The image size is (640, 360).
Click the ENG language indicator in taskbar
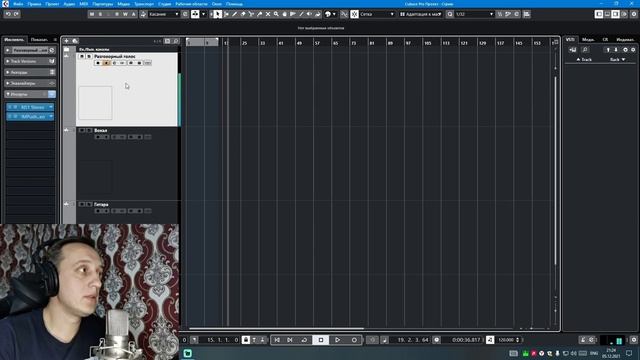click(x=594, y=353)
